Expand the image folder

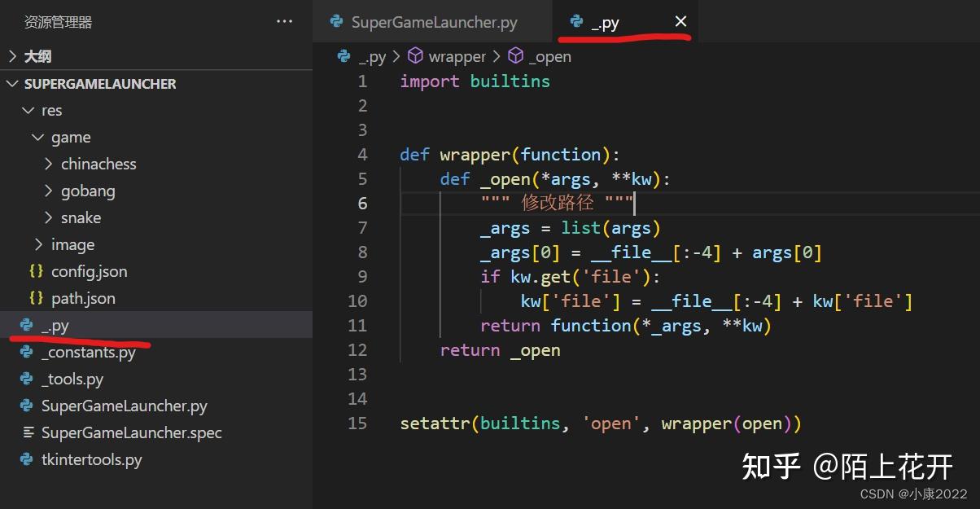[37, 244]
